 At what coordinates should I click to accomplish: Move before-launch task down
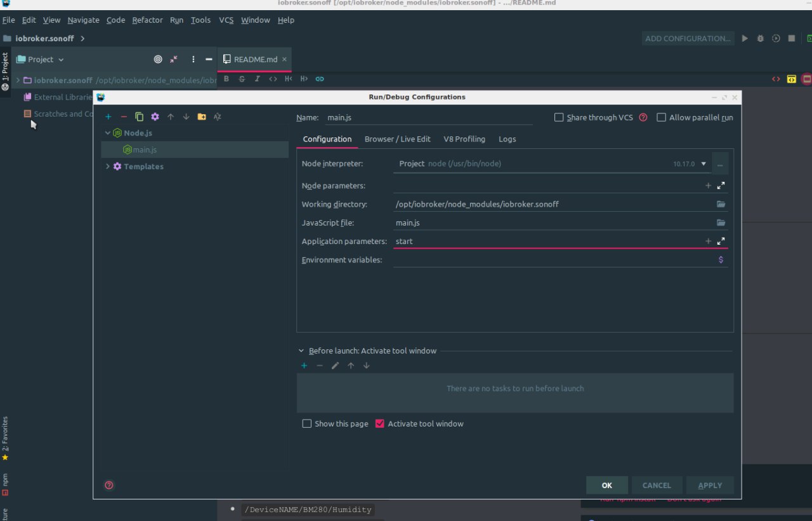tap(366, 365)
